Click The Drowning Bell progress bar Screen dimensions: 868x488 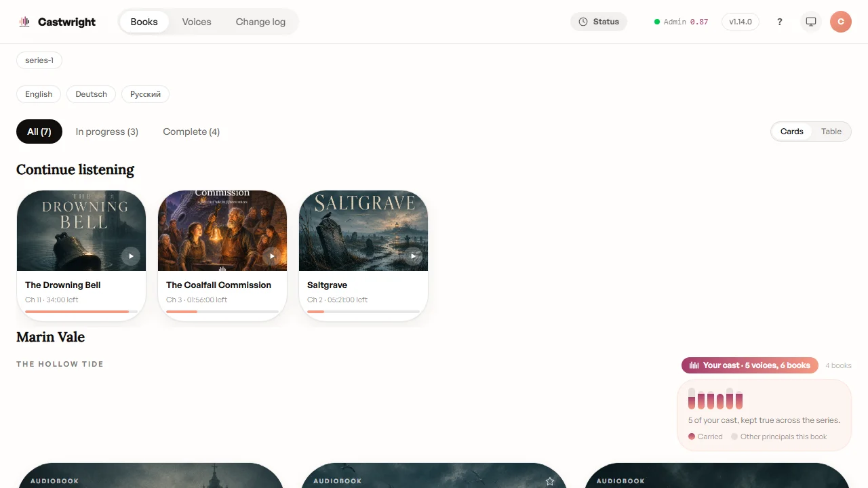(x=81, y=312)
